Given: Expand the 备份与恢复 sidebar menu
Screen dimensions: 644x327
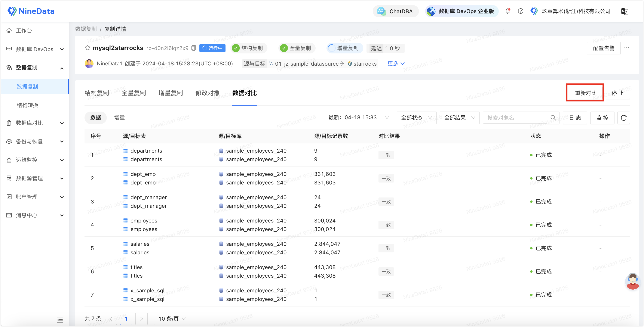Looking at the screenshot, I should point(35,141).
